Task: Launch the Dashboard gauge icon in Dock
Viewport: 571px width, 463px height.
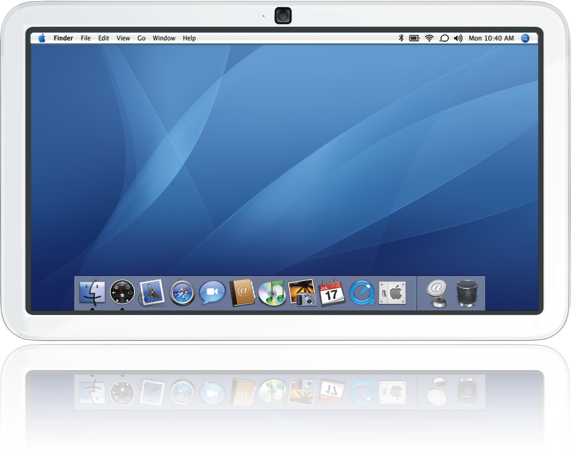Action: click(122, 292)
